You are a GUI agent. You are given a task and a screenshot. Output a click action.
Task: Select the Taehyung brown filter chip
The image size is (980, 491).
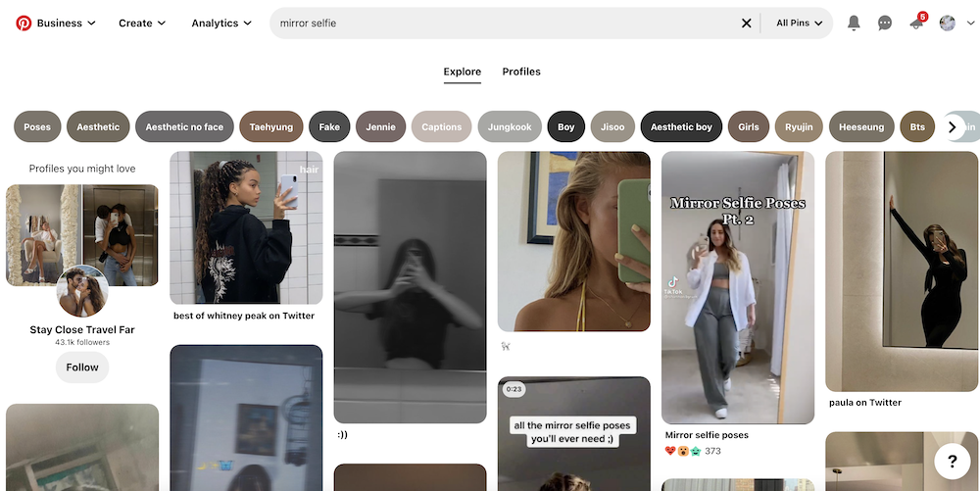(270, 126)
